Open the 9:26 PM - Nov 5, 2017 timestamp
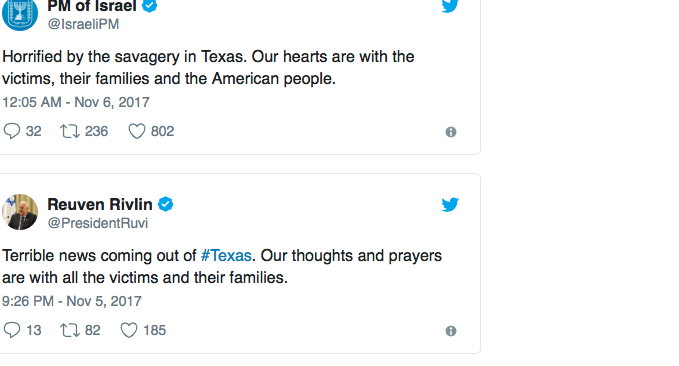This screenshot has width=679, height=366. 72,301
